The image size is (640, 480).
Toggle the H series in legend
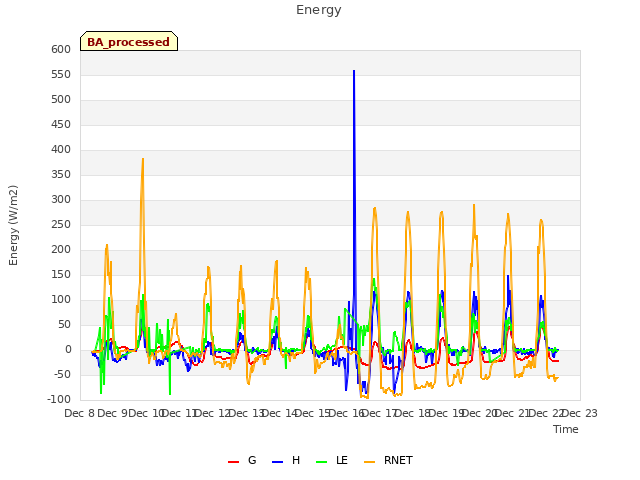pos(286,460)
